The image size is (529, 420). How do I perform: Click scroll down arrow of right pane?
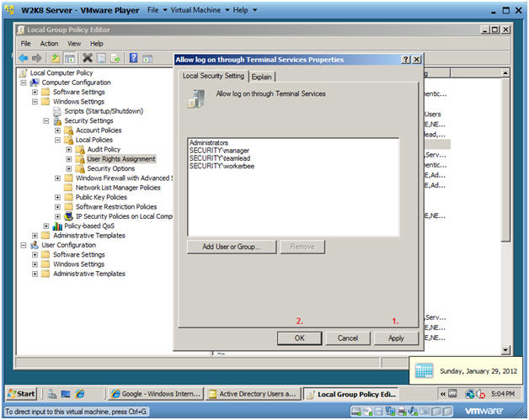(505, 350)
